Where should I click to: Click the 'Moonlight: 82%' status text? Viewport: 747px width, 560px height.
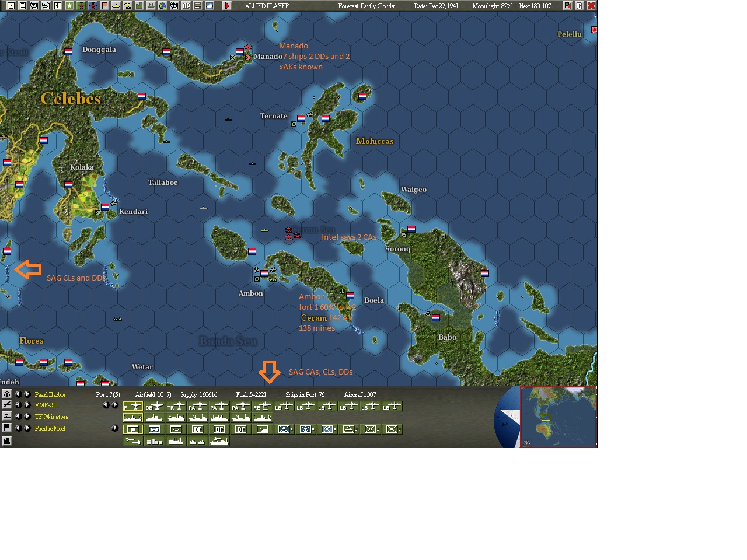[x=492, y=6]
